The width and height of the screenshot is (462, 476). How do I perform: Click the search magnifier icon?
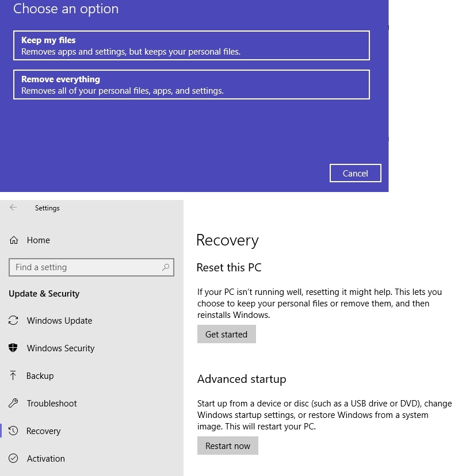click(x=166, y=267)
